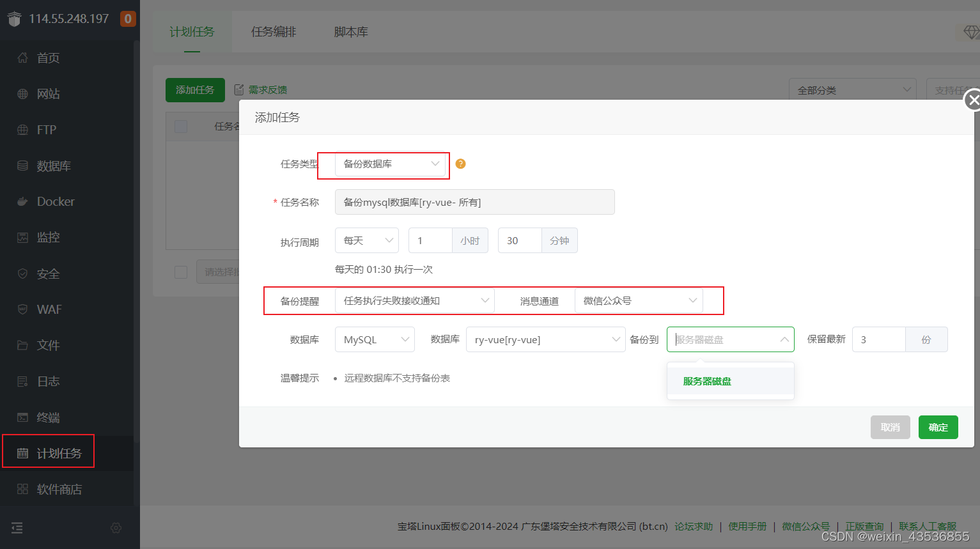Click the log icon beside 日志

coord(22,382)
